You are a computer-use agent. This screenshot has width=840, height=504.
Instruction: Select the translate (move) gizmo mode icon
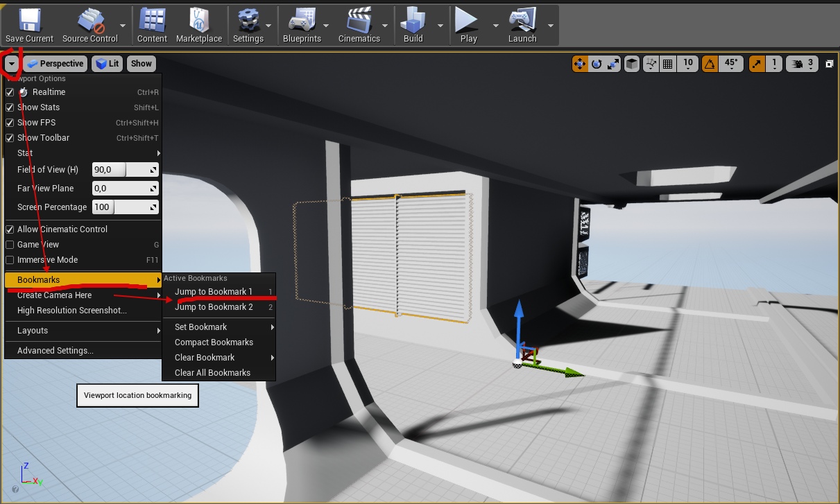pyautogui.click(x=580, y=64)
